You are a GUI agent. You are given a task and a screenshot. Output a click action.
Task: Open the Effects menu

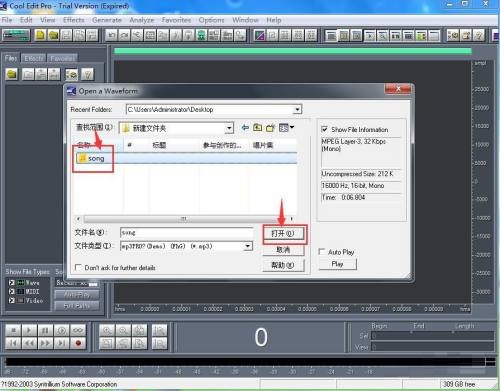point(74,20)
